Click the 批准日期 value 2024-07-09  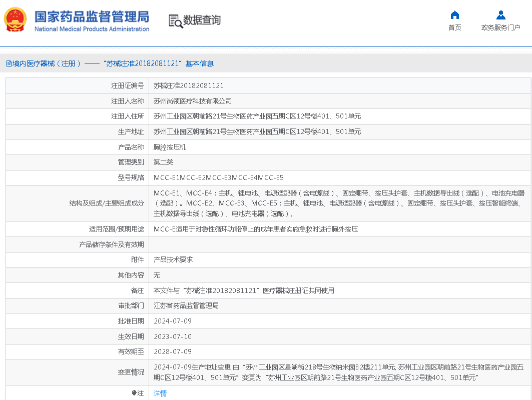coord(172,321)
